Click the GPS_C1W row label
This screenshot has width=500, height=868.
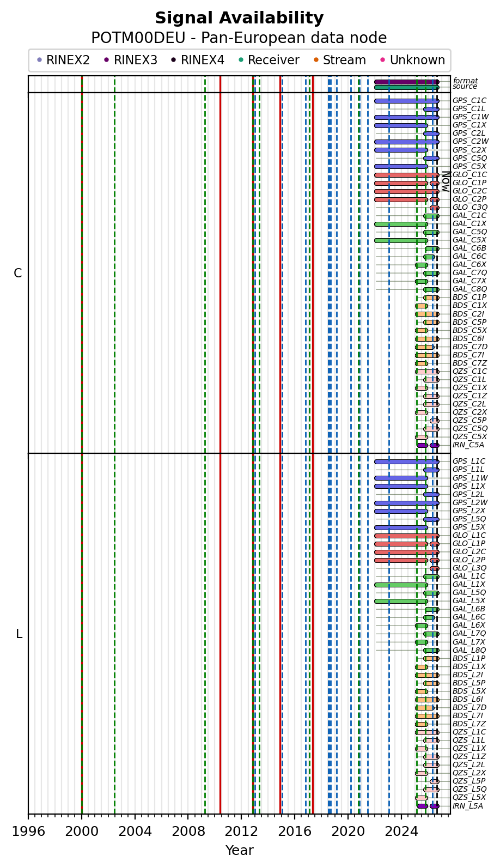[x=471, y=117]
